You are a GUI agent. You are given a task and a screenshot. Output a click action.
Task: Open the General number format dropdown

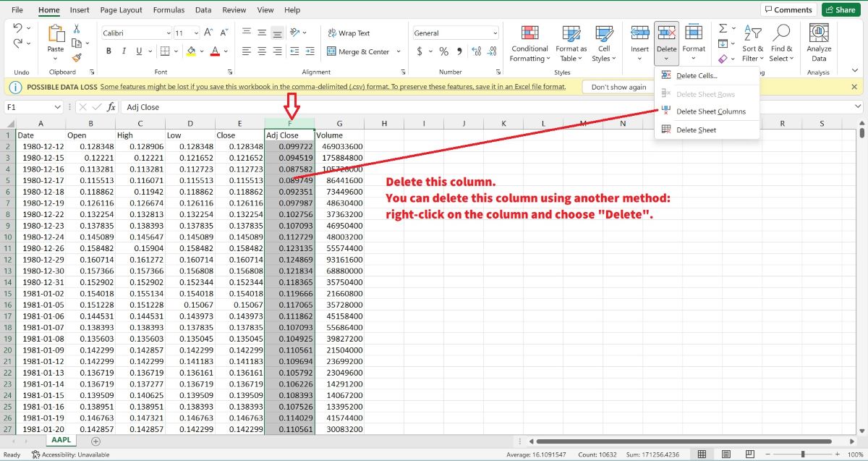coord(495,33)
